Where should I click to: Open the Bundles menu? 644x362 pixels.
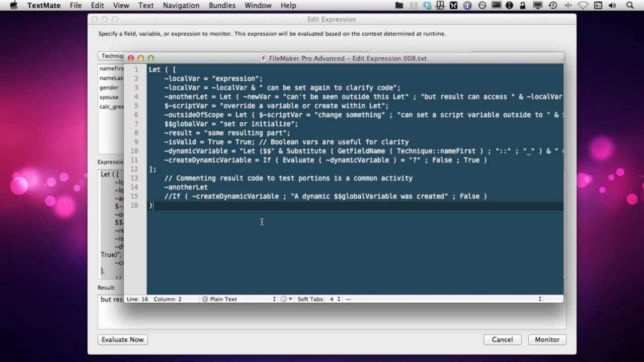222,6
